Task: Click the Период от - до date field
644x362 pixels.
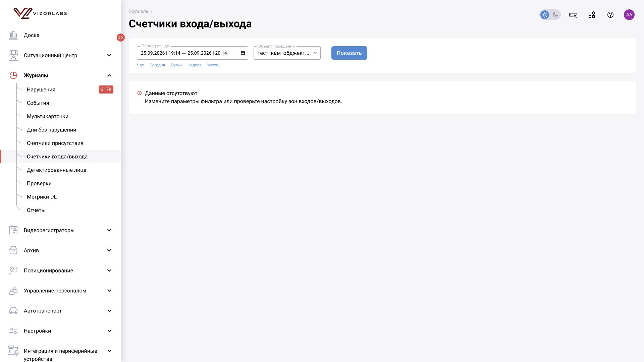Action: click(x=193, y=53)
